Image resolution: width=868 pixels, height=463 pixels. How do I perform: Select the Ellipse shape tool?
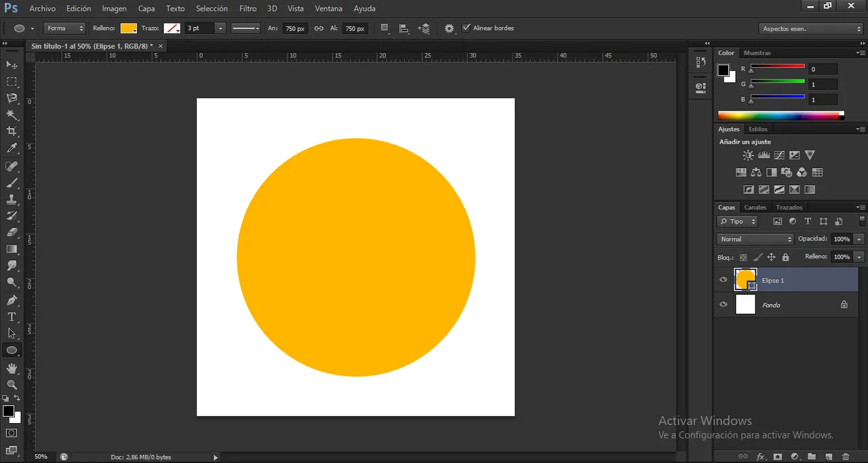click(x=12, y=350)
